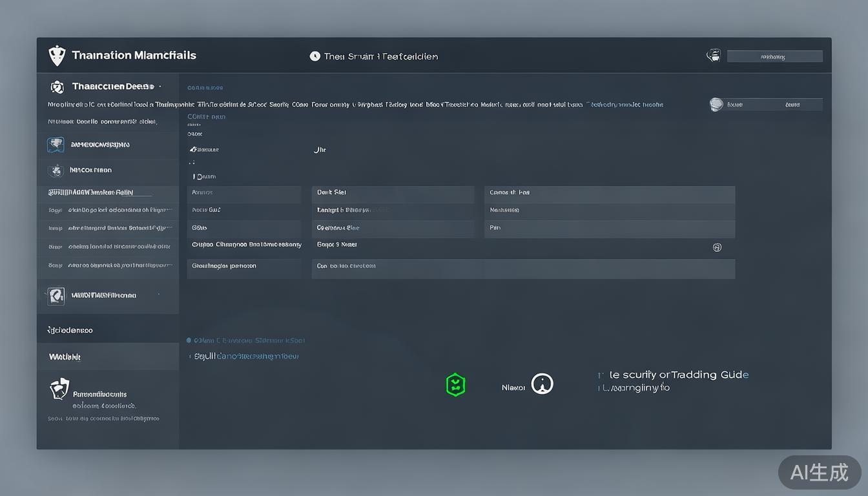Click the small circular icon right of table

(x=717, y=247)
